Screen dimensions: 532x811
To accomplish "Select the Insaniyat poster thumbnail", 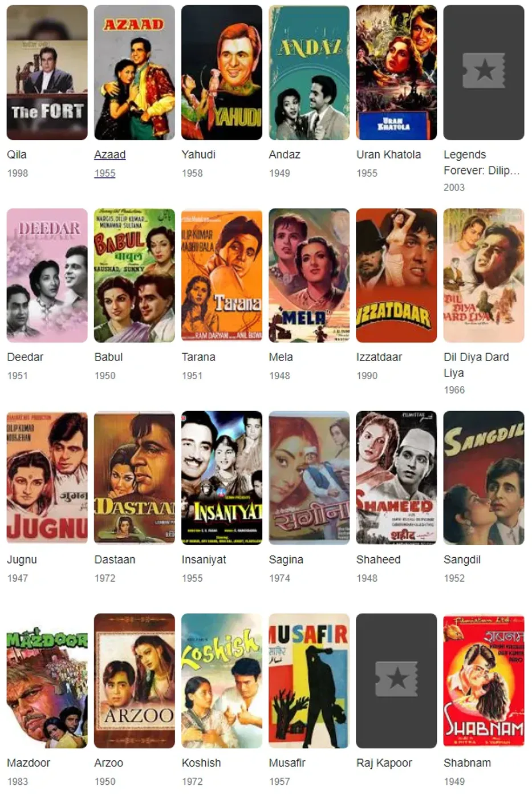I will point(222,478).
